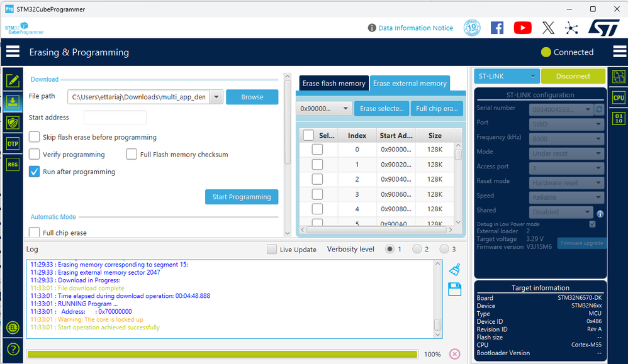This screenshot has height=364, width=628.
Task: Open the Speed Reliable dropdown
Action: (566, 197)
